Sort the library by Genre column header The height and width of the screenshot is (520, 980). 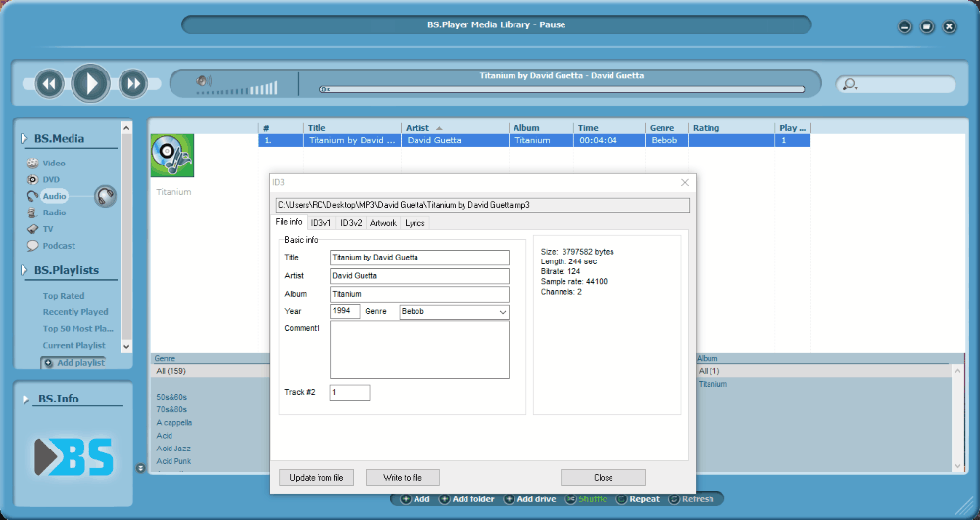pos(666,128)
